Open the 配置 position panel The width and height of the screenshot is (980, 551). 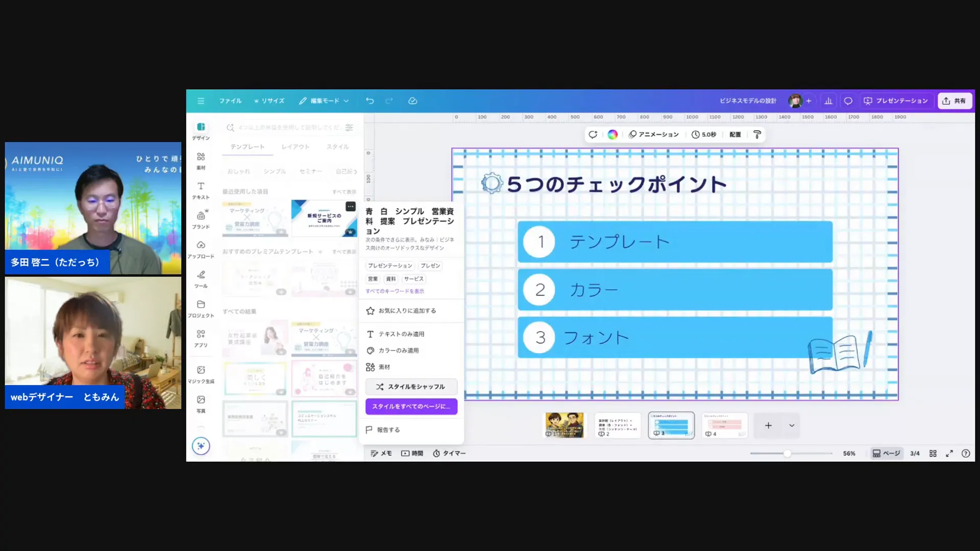pyautogui.click(x=735, y=135)
